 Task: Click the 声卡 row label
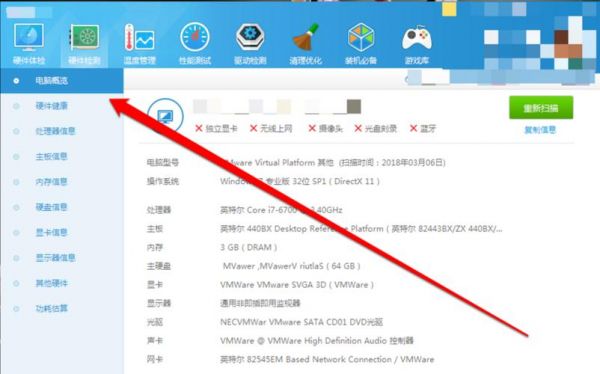click(155, 341)
